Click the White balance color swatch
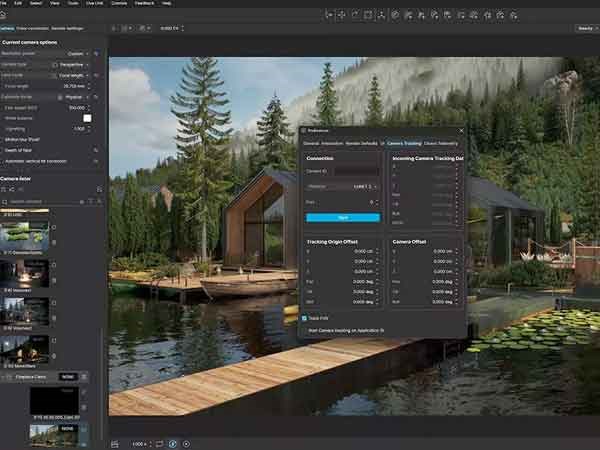The width and height of the screenshot is (600, 450). tap(87, 118)
